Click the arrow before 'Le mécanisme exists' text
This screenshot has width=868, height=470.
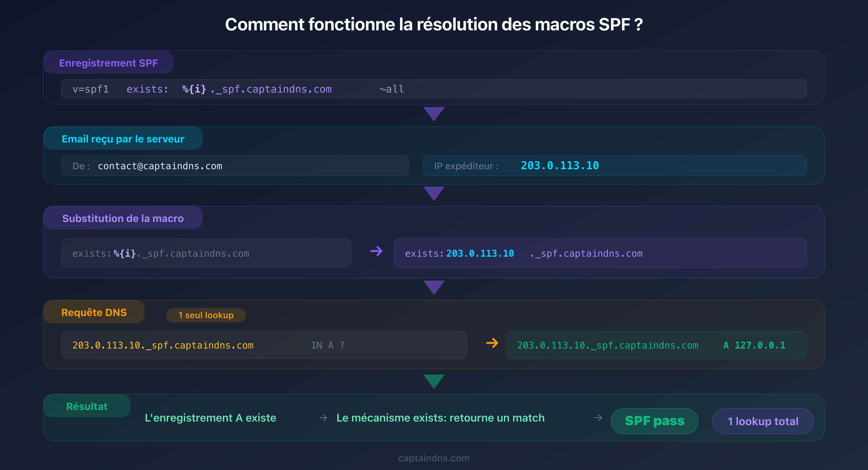tap(323, 418)
